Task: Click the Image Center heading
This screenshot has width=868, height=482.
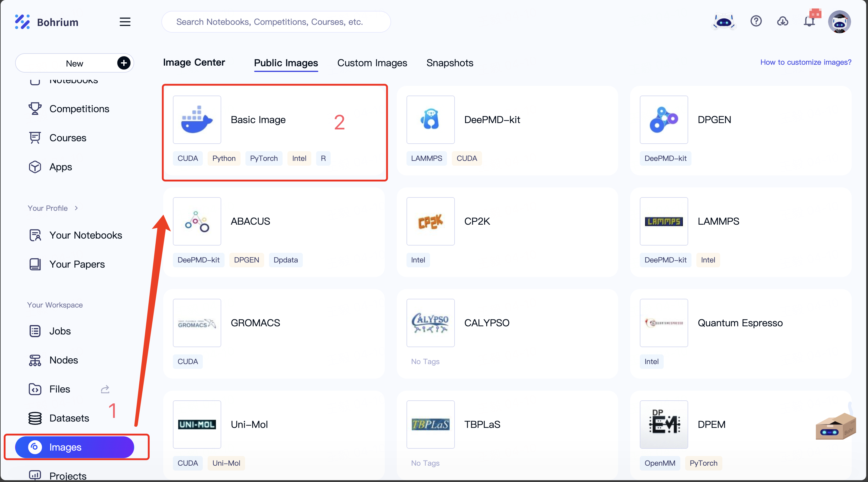Action: [194, 62]
